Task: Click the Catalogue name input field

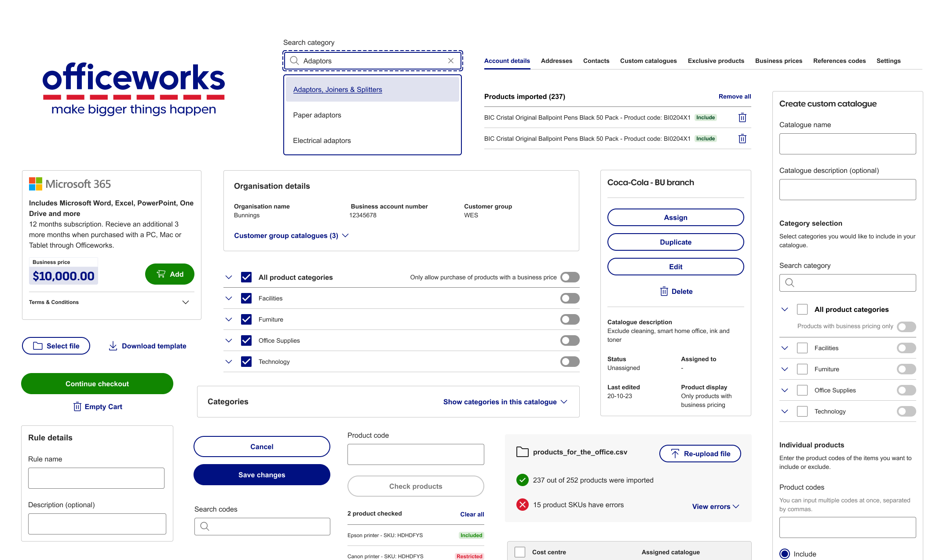Action: [847, 144]
